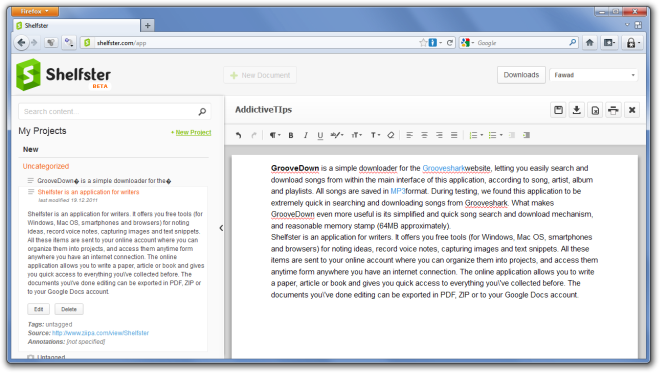Viewport: 660px width, 373px height.
Task: Click the Edit button under the note
Action: pos(39,309)
